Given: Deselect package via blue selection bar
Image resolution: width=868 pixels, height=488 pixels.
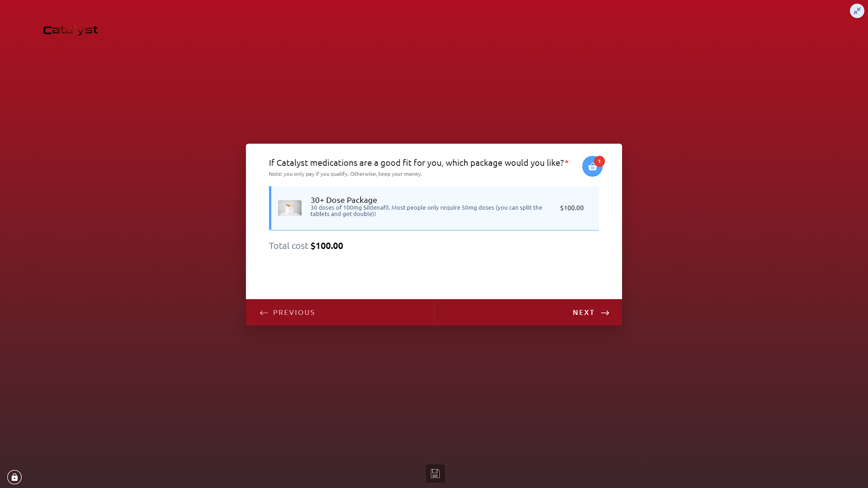Looking at the screenshot, I should 270,208.
